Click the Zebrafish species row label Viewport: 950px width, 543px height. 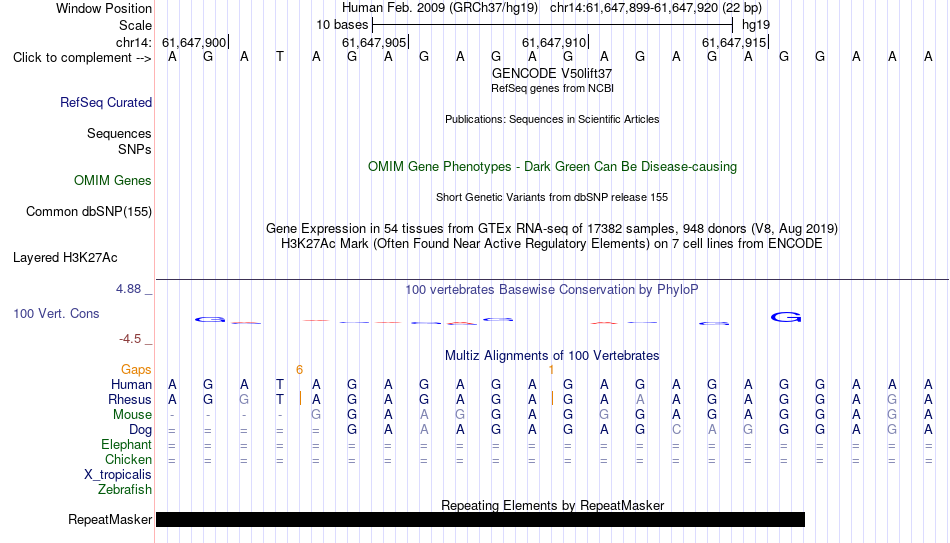(125, 490)
